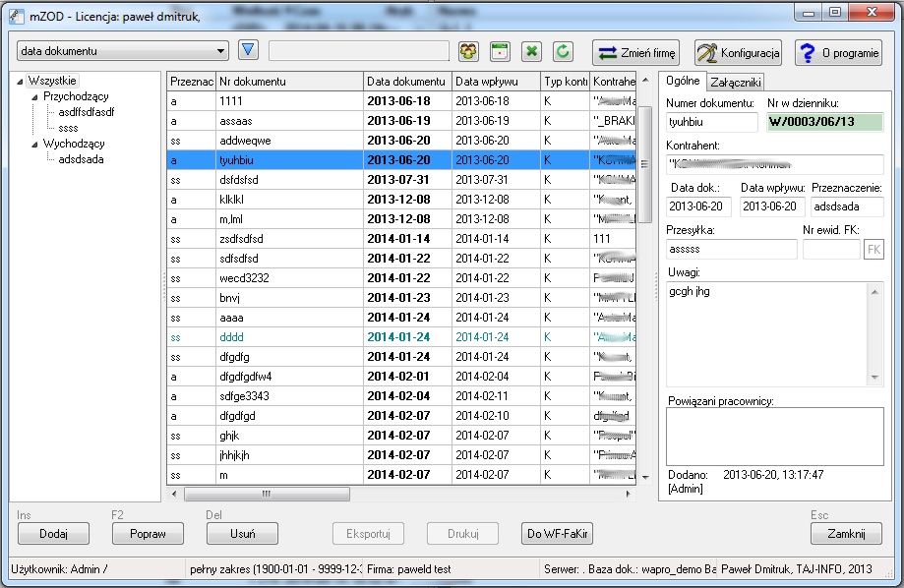Viewport: 904px width, 588px height.
Task: Select document row sdfge3343
Action: point(401,396)
